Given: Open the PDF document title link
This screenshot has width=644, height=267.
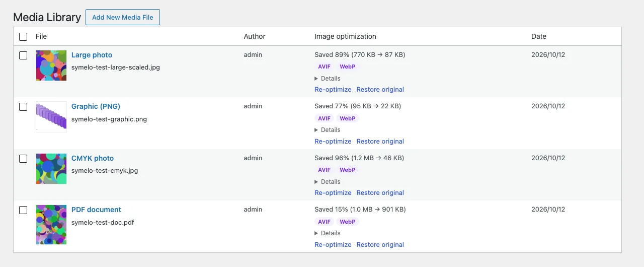Looking at the screenshot, I should tap(96, 210).
